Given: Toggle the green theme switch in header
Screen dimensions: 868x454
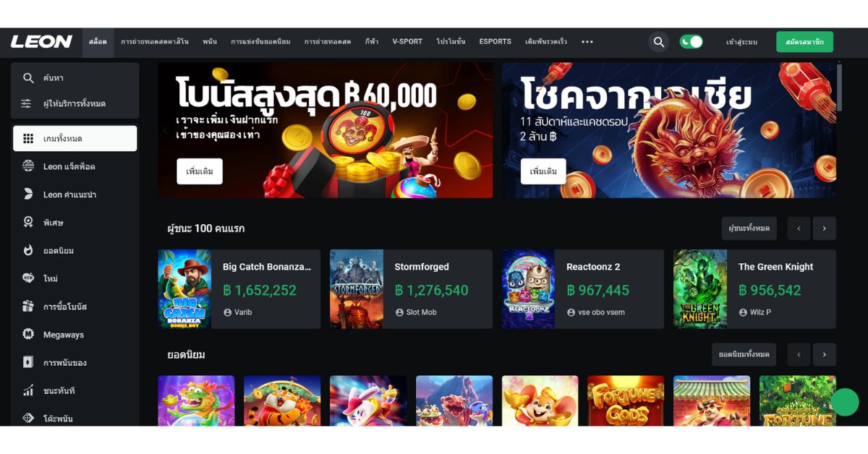Looking at the screenshot, I should click(x=691, y=42).
